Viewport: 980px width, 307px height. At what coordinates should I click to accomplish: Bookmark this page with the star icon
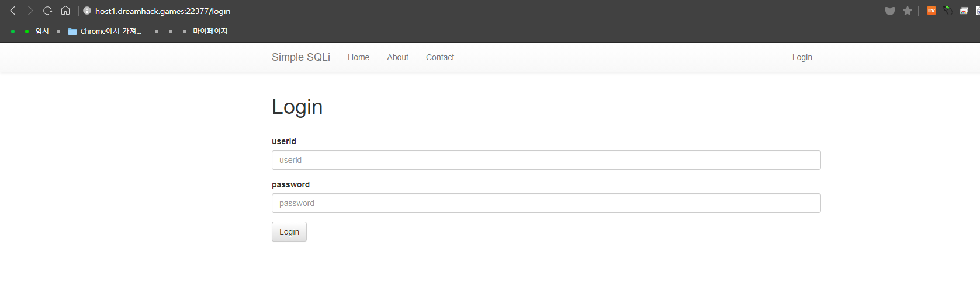(908, 11)
